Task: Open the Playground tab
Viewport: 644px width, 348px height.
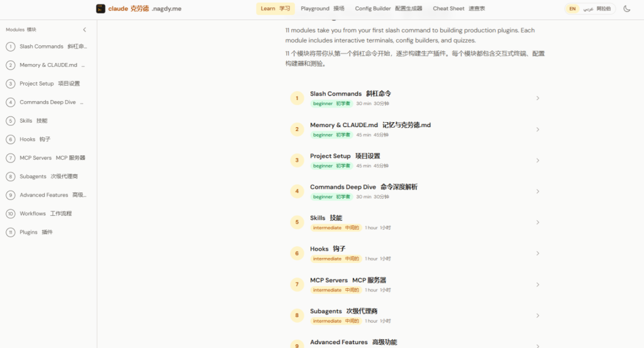Action: pos(322,9)
